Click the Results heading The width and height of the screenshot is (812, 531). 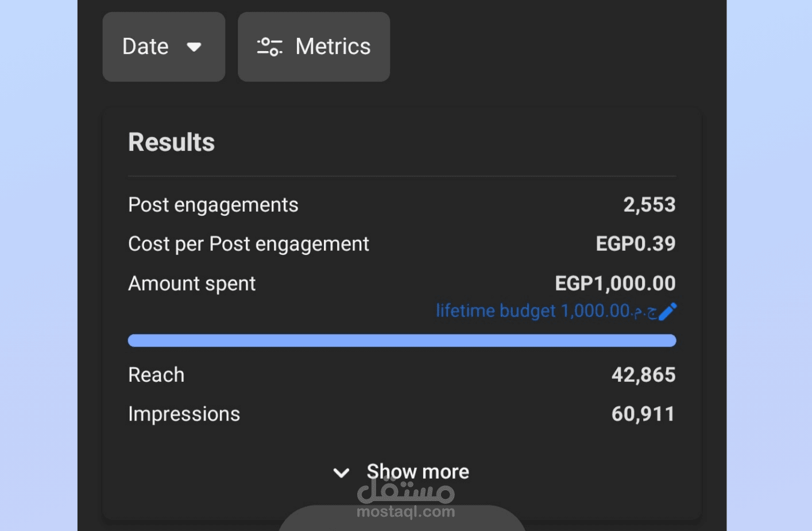click(171, 142)
